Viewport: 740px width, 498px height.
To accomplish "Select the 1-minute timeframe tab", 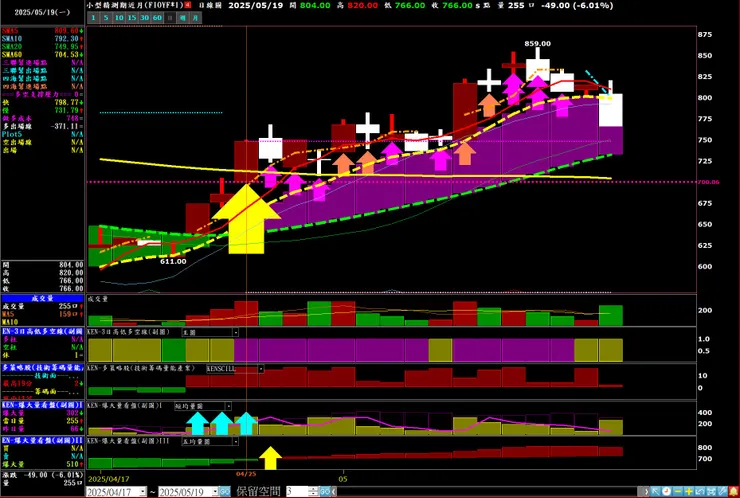I will click(93, 18).
